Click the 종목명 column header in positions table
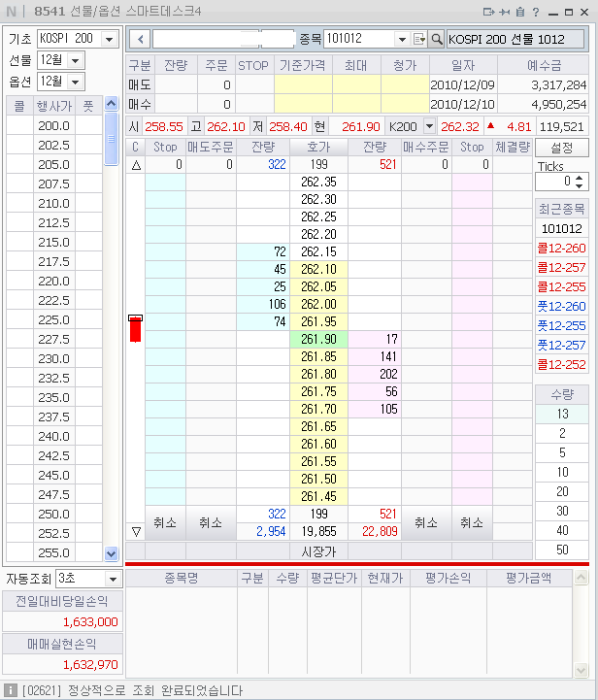The image size is (598, 700). coord(182,578)
